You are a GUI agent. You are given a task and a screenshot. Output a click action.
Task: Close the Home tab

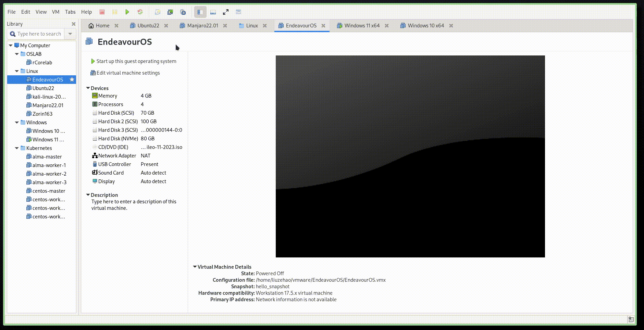click(x=116, y=26)
